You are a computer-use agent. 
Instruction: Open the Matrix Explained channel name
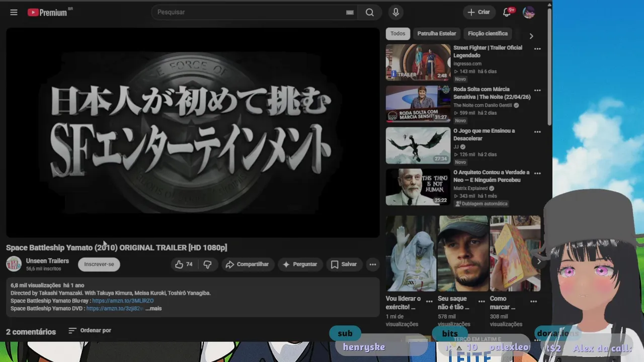coord(470,188)
